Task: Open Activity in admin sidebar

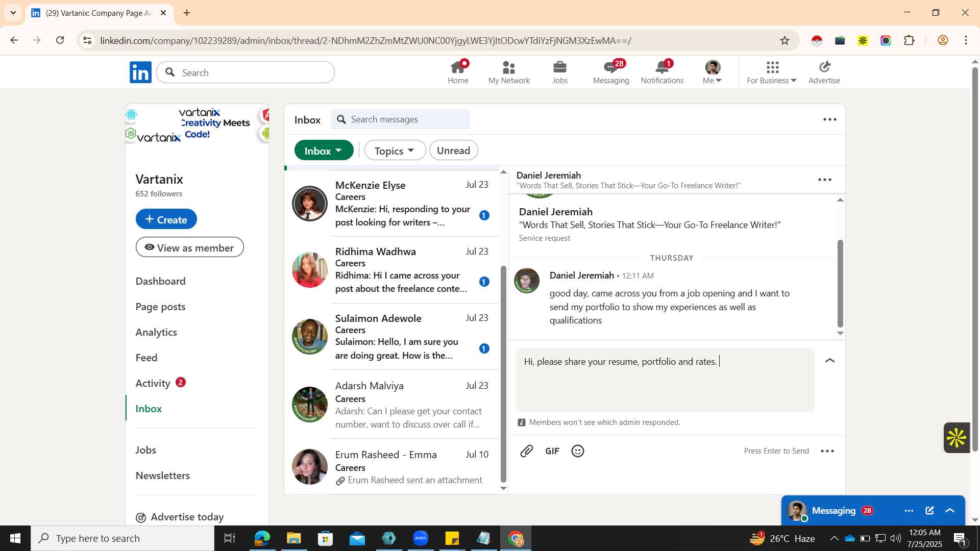Action: (153, 383)
